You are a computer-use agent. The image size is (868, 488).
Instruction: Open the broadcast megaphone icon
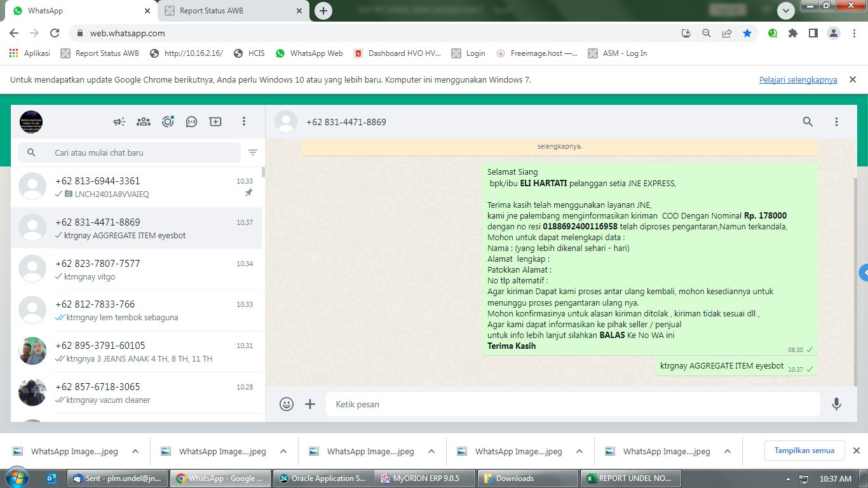tap(119, 121)
